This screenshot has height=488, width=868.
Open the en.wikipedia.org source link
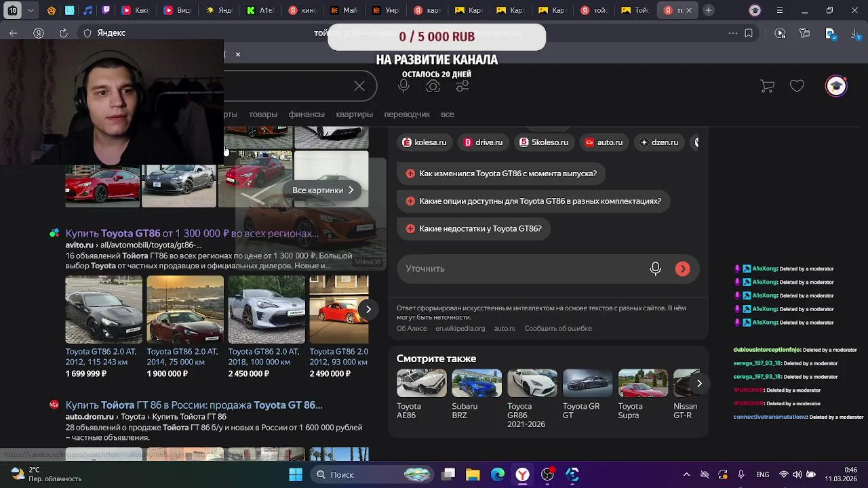460,329
